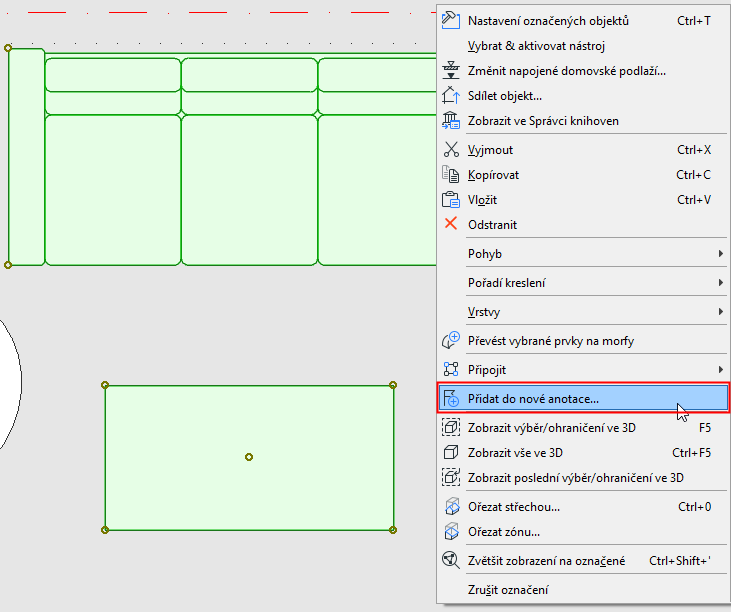The width and height of the screenshot is (731, 612).
Task: Open the Připojit submenu arrow
Action: coord(721,370)
